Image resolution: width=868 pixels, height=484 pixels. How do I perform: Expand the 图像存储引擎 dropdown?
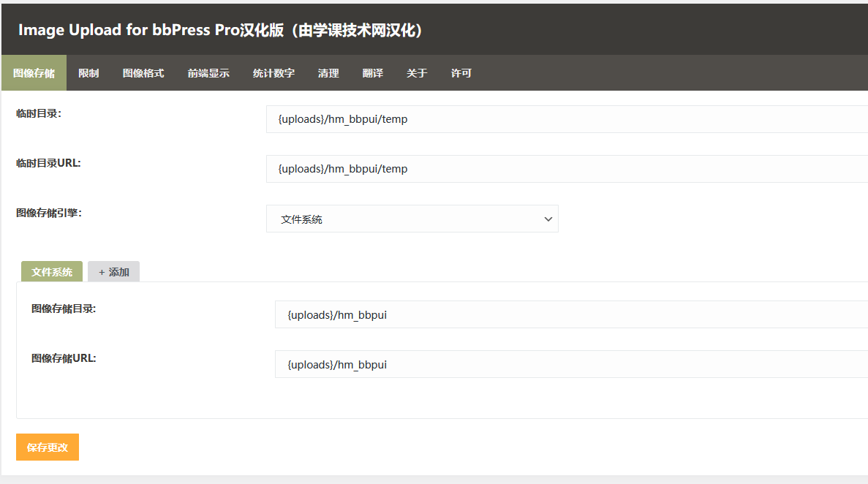[x=412, y=219]
